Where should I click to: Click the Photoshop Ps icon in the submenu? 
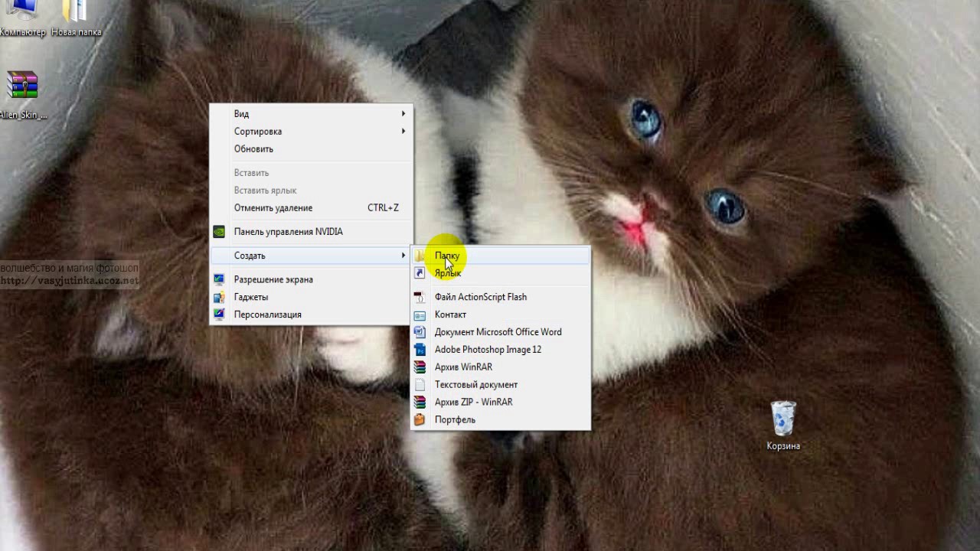(420, 350)
